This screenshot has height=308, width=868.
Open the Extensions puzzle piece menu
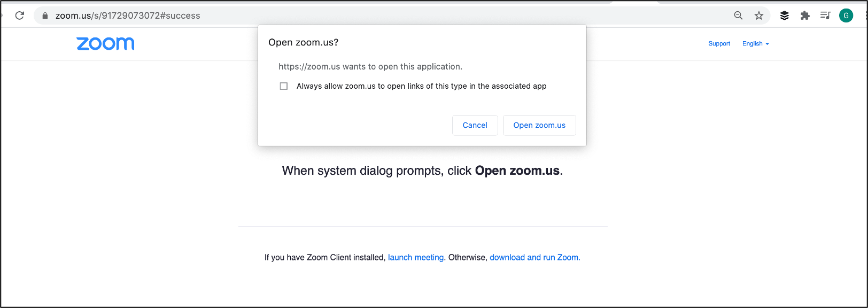coord(805,16)
